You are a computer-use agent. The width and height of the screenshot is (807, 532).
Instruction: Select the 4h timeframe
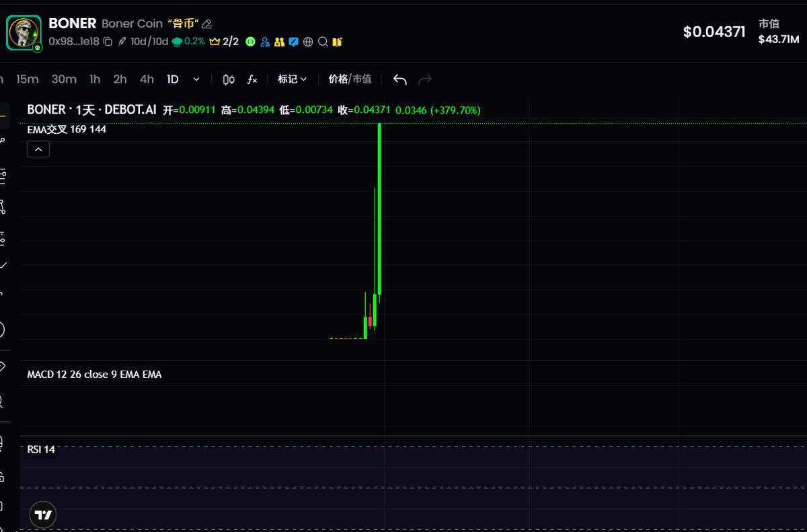point(147,79)
